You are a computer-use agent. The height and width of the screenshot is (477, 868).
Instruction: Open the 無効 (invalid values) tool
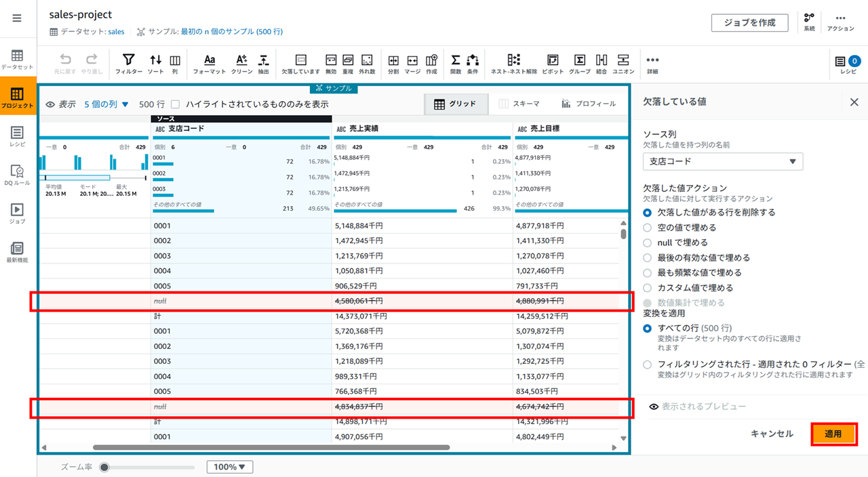(x=331, y=64)
